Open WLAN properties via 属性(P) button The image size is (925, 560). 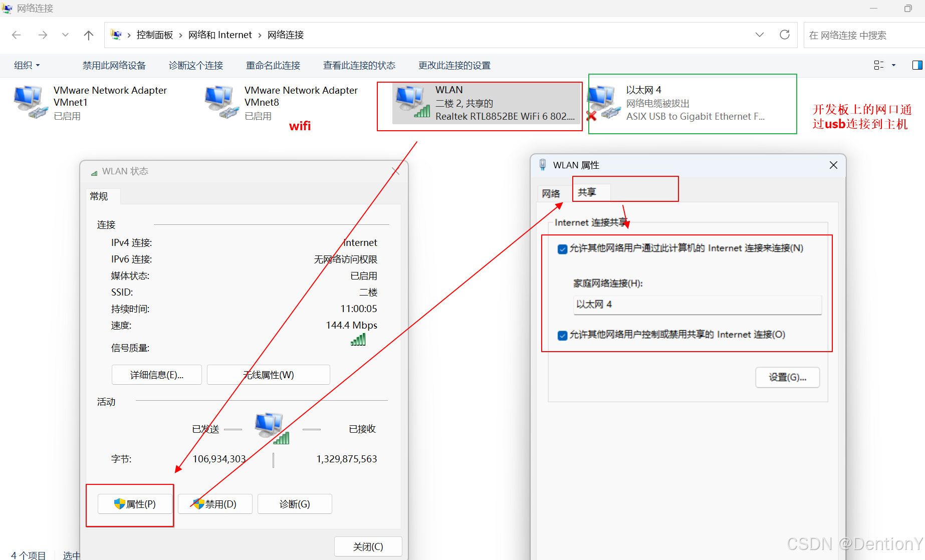(134, 504)
